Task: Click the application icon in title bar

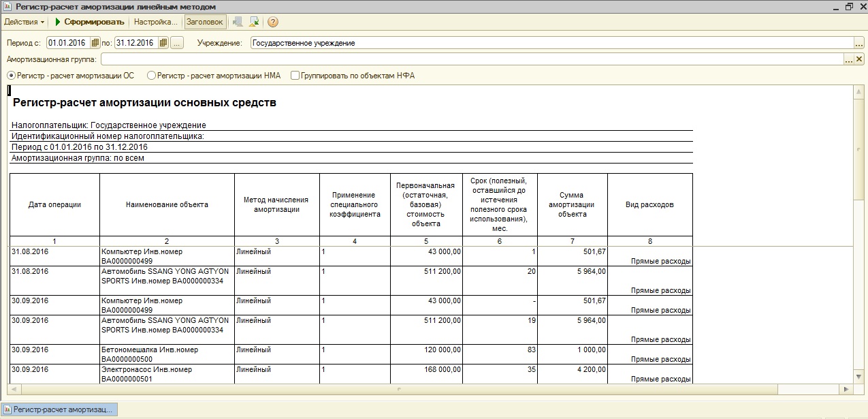Action: (6, 6)
